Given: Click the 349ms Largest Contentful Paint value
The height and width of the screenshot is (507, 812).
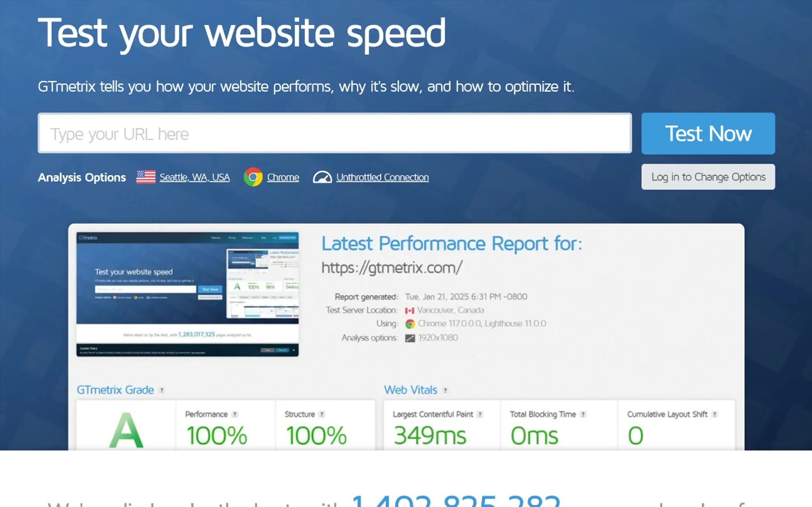Looking at the screenshot, I should click(x=430, y=435).
